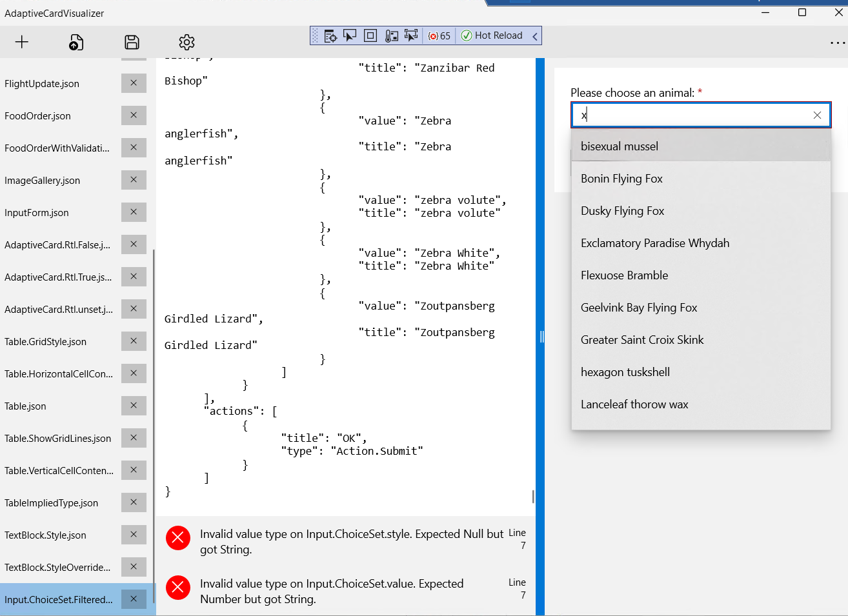Image resolution: width=848 pixels, height=616 pixels.
Task: Click the new card plus icon
Action: pos(21,42)
